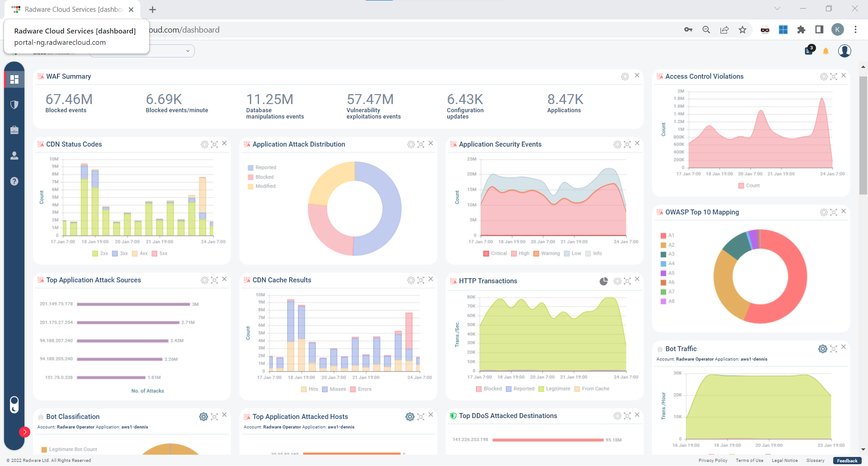The height and width of the screenshot is (466, 868).
Task: Maximize Access Control Violations widget
Action: point(834,77)
